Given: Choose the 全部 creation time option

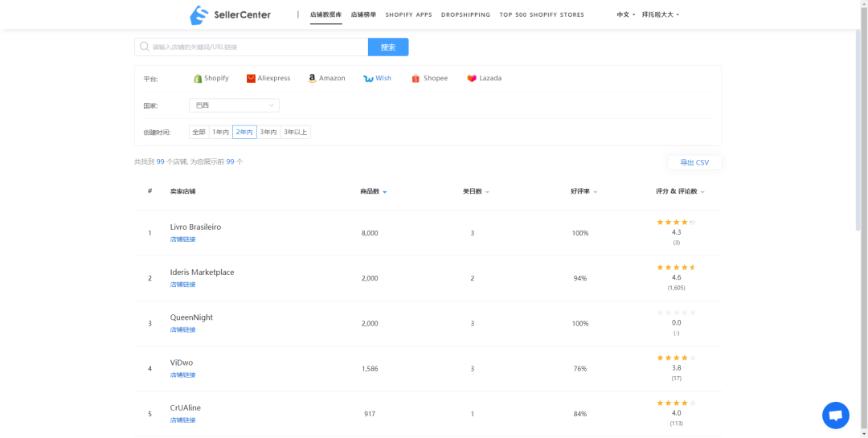Looking at the screenshot, I should 199,132.
